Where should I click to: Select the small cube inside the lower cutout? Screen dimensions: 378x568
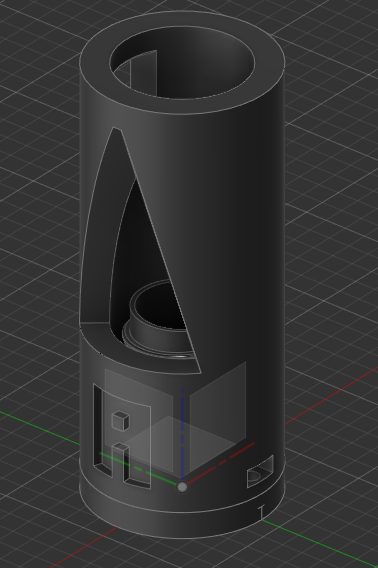pos(121,421)
